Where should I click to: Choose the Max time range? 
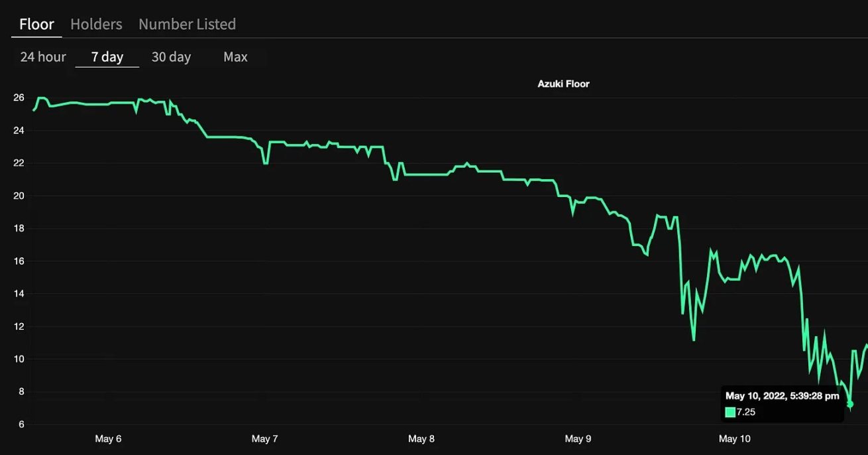(235, 57)
